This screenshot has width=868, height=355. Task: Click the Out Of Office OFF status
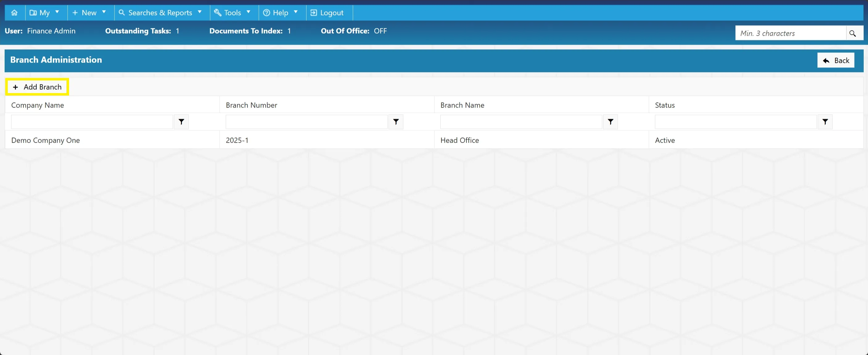coord(381,31)
